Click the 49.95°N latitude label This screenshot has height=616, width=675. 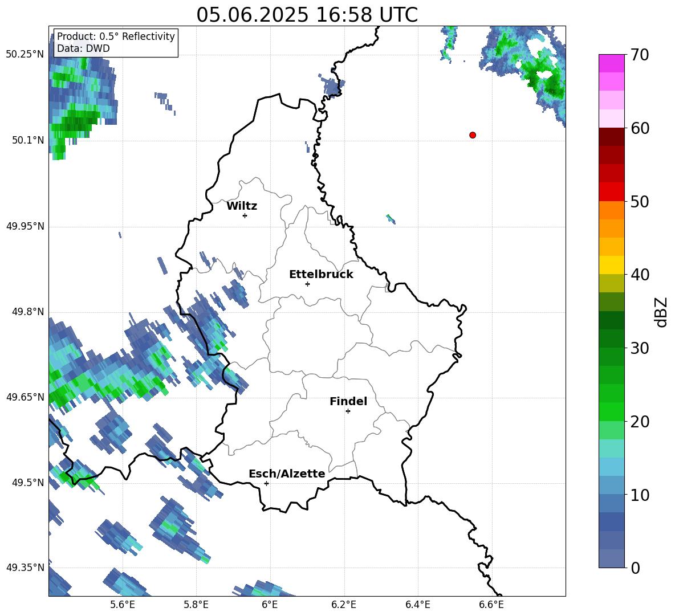point(25,226)
